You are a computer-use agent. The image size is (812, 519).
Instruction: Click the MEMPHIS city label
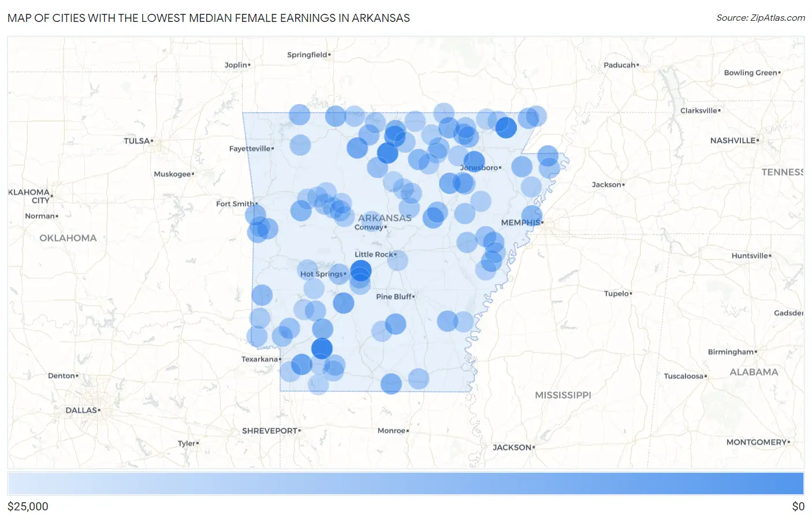coord(520,223)
